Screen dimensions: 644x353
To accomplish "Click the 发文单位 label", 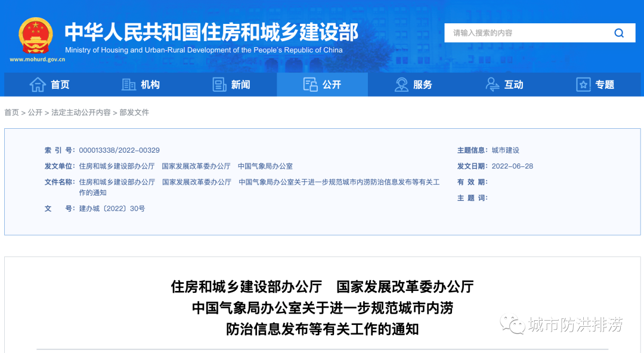I will tap(60, 166).
